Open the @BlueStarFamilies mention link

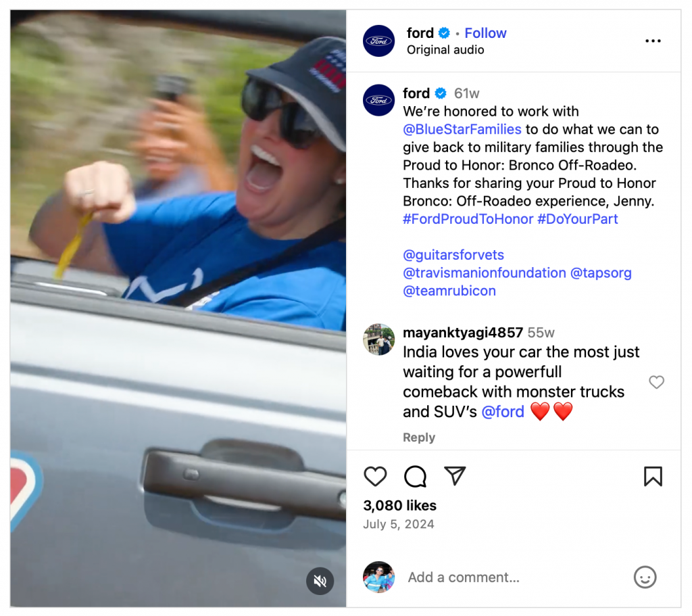click(462, 129)
